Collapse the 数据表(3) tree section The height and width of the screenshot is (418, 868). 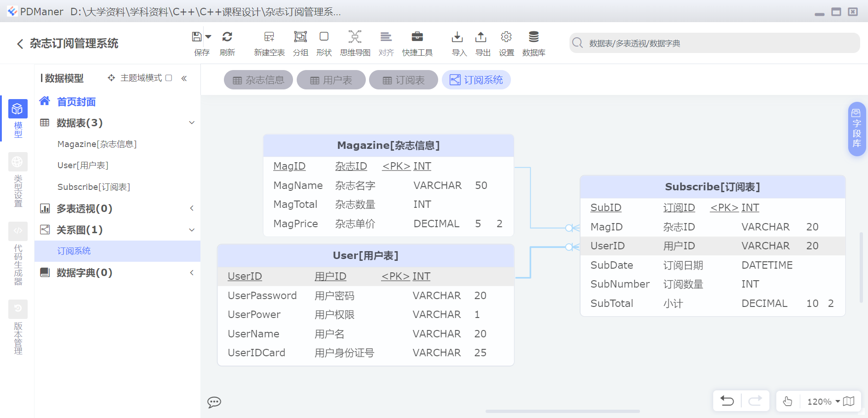tap(192, 123)
